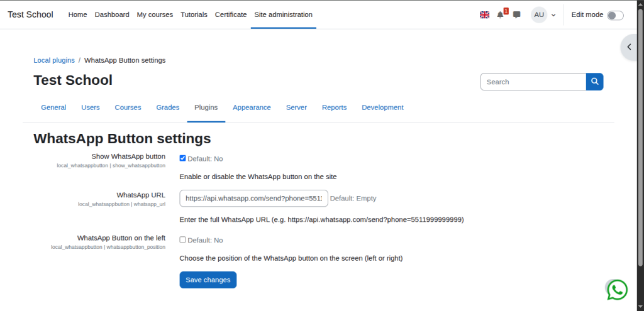Click 'local_whatsappbutton | show_whatsappbutton' identifier text
The image size is (644, 311).
111,165
